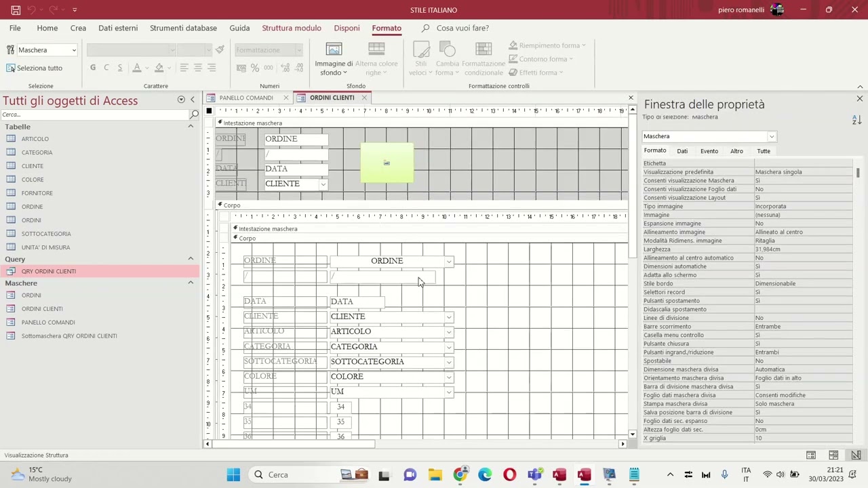868x488 pixels.
Task: Open Sottomaschera QRY ORDINI CLIENTI form
Action: [x=69, y=335]
